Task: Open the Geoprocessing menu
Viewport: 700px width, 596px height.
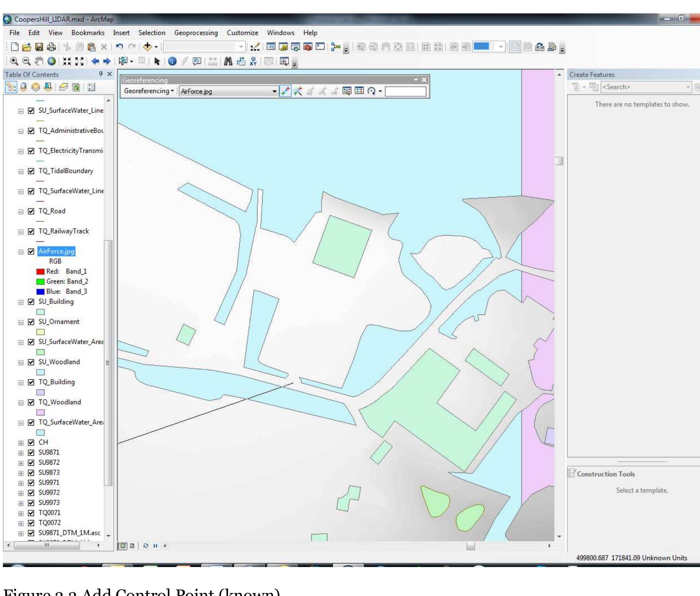Action: pos(196,33)
